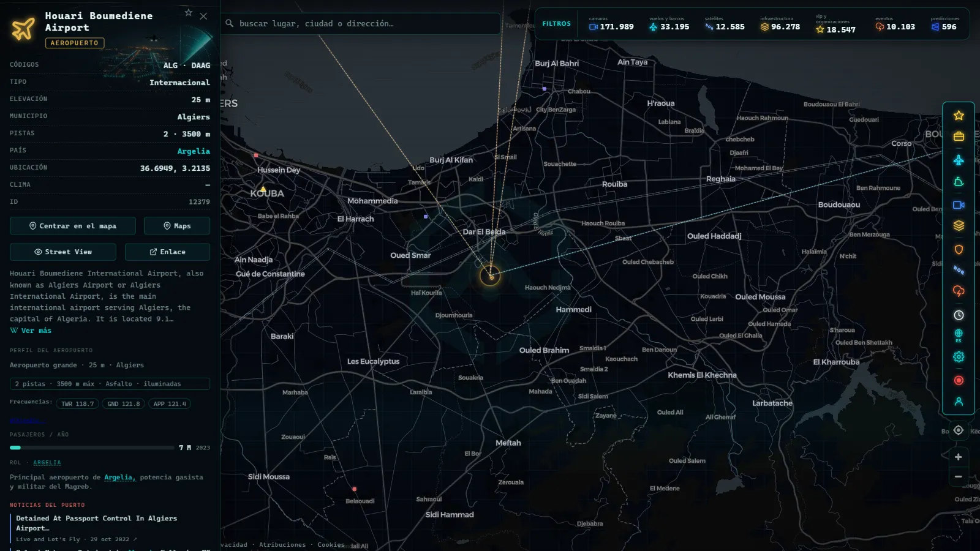Screen dimensions: 980x551
Task: Click the red record icon in right toolbar
Action: click(959, 380)
